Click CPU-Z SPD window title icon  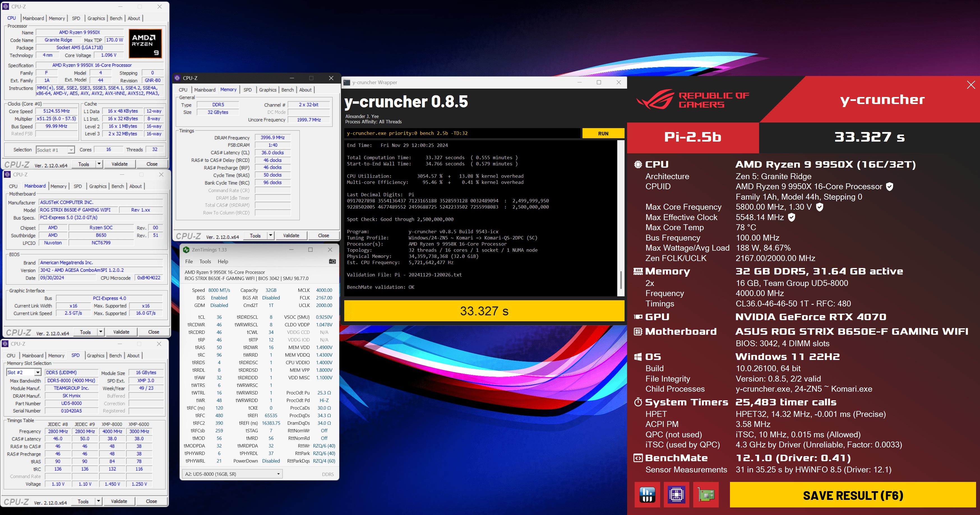tap(5, 344)
